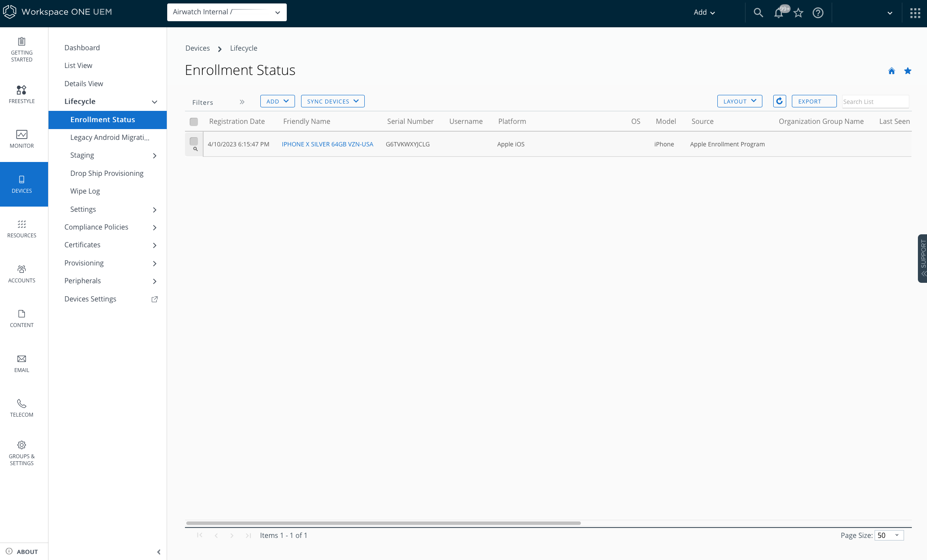Expand Compliance Policies submenu
This screenshot has height=560, width=927.
coord(155,227)
